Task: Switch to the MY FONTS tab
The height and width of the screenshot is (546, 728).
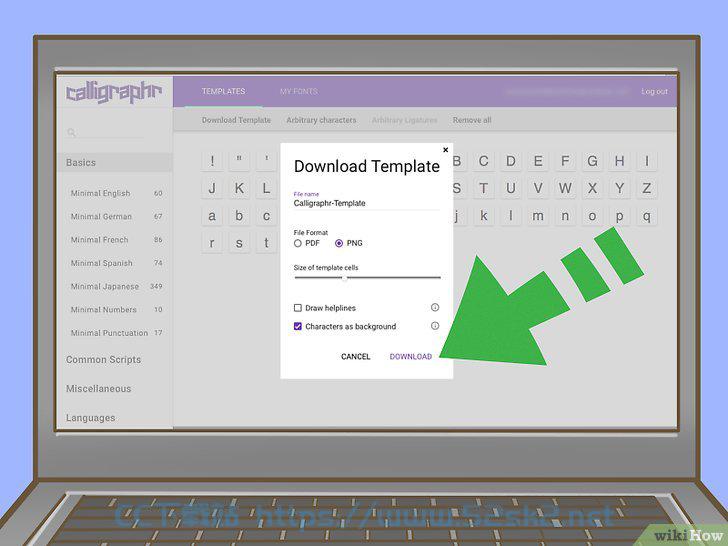Action: [299, 91]
